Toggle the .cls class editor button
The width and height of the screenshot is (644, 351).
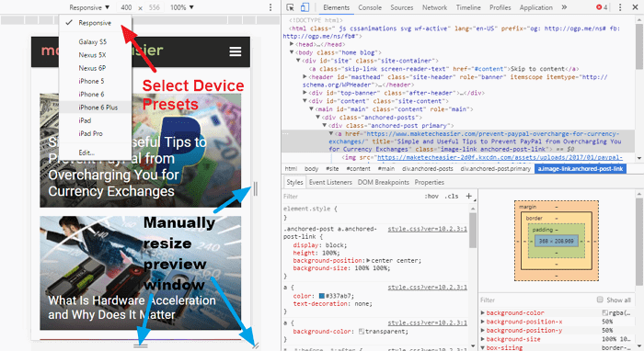451,197
